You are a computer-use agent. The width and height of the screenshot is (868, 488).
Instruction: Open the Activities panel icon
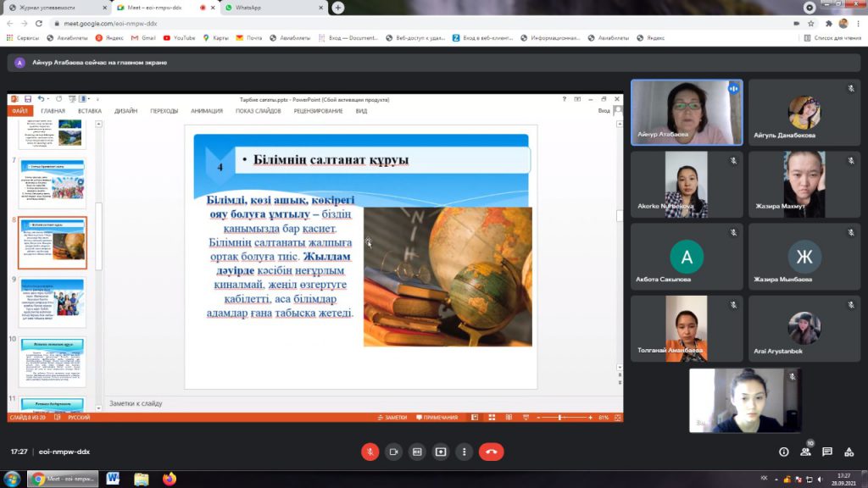(x=849, y=452)
